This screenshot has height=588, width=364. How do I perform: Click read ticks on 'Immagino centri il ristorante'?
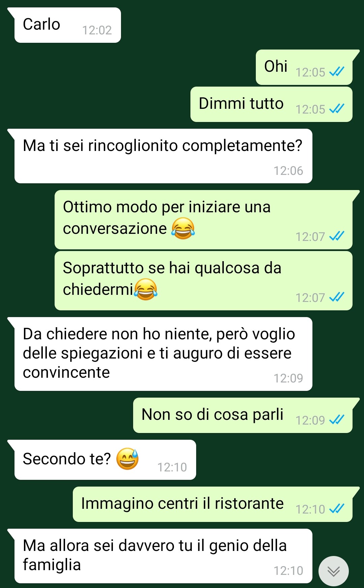point(336,508)
